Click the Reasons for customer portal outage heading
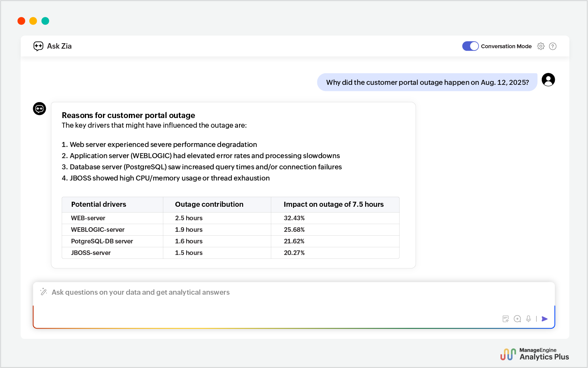Viewport: 588px width, 368px height. [128, 115]
